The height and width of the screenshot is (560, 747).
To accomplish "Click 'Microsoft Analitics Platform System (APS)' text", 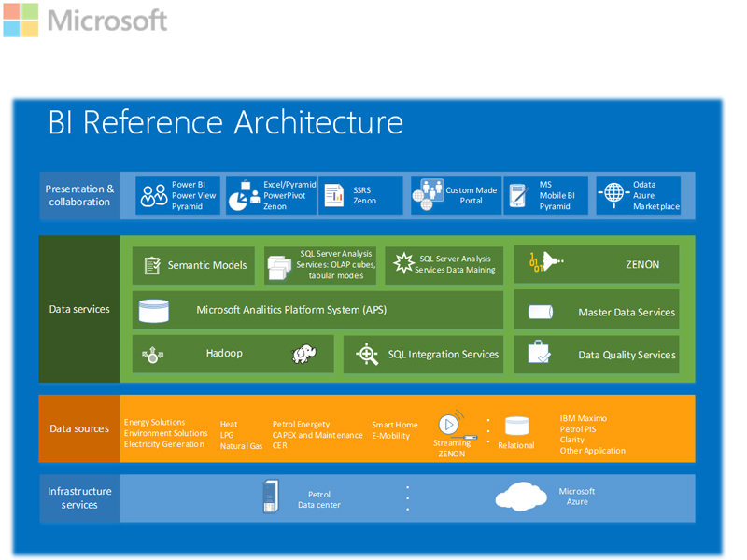I will click(291, 310).
